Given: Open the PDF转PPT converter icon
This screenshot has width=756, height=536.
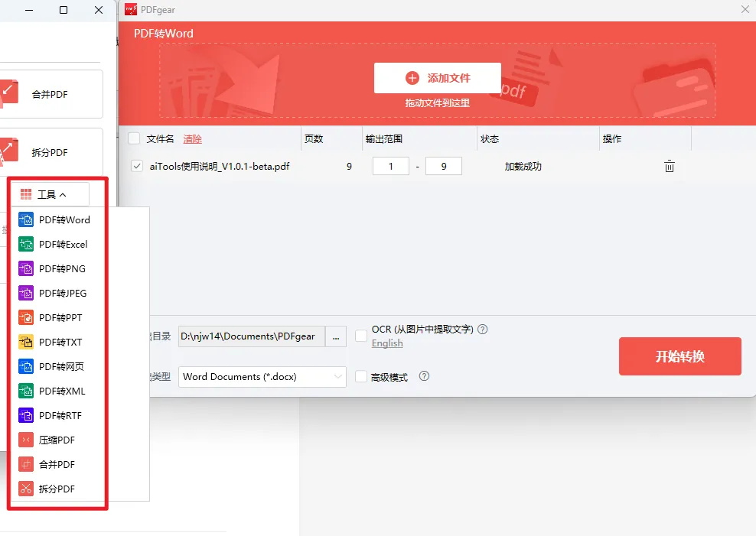Looking at the screenshot, I should pos(26,318).
